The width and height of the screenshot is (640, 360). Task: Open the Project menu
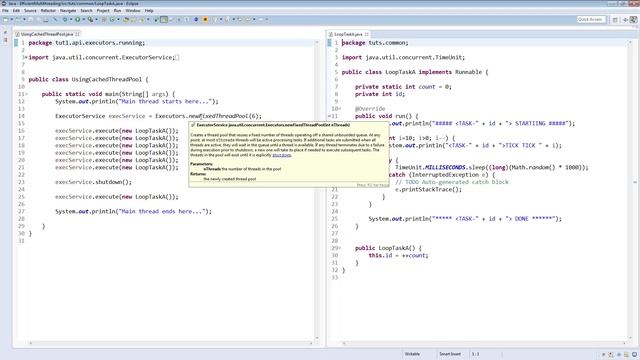(103, 11)
